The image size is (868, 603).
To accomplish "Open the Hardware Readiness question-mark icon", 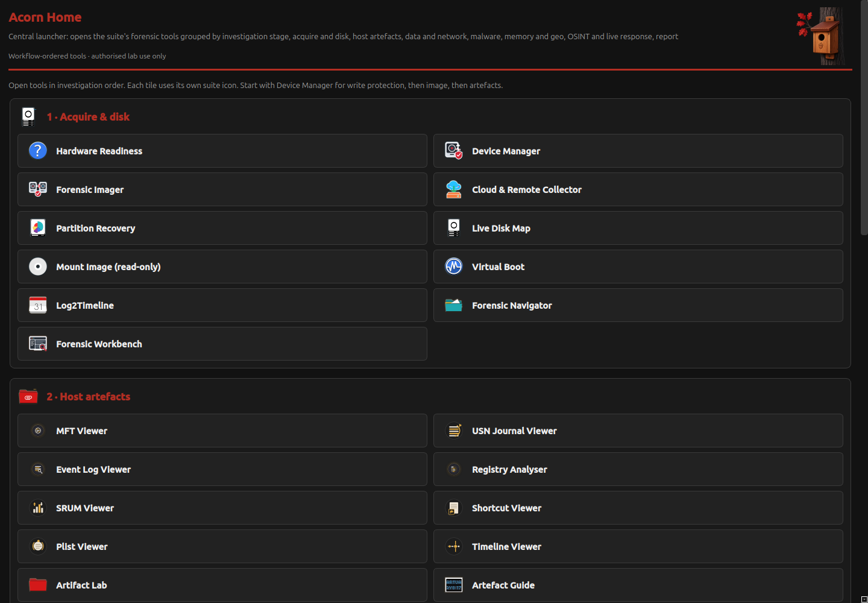I will (38, 151).
